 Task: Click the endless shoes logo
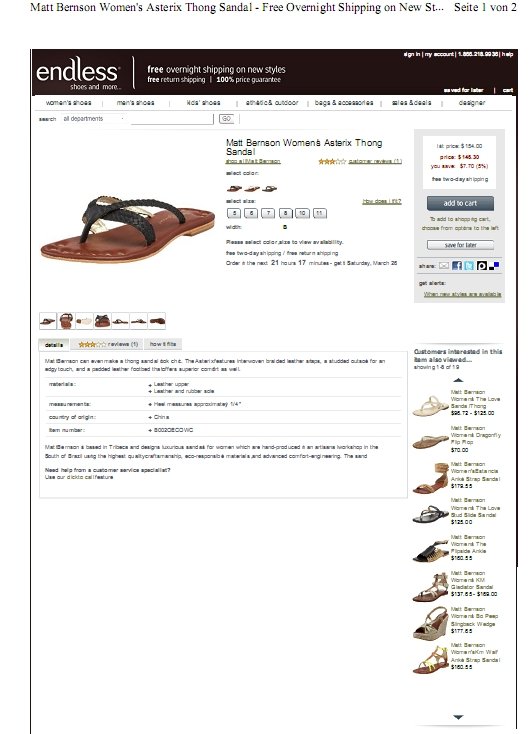(x=78, y=73)
